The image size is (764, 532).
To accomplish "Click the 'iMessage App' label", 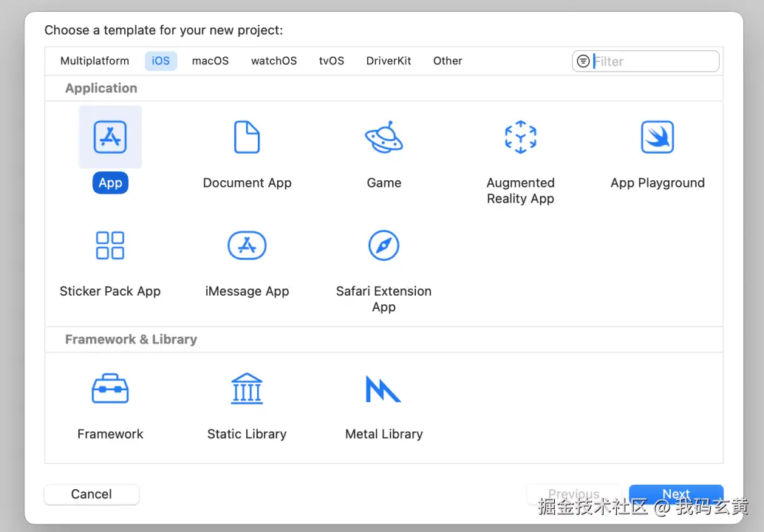I will coord(247,291).
